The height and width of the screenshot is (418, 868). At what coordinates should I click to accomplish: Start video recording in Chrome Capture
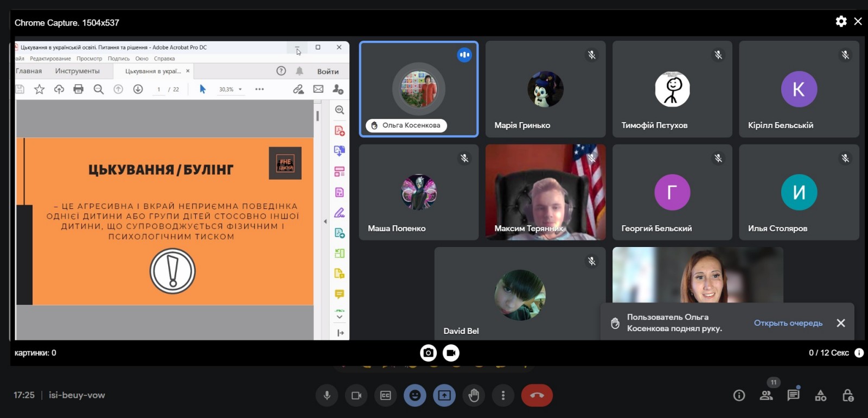click(451, 353)
